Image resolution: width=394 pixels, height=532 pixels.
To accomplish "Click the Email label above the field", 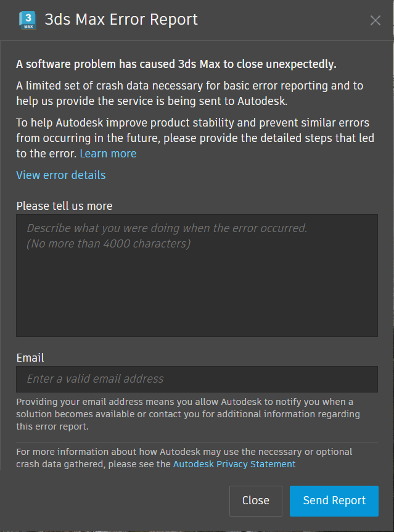I will 30,358.
